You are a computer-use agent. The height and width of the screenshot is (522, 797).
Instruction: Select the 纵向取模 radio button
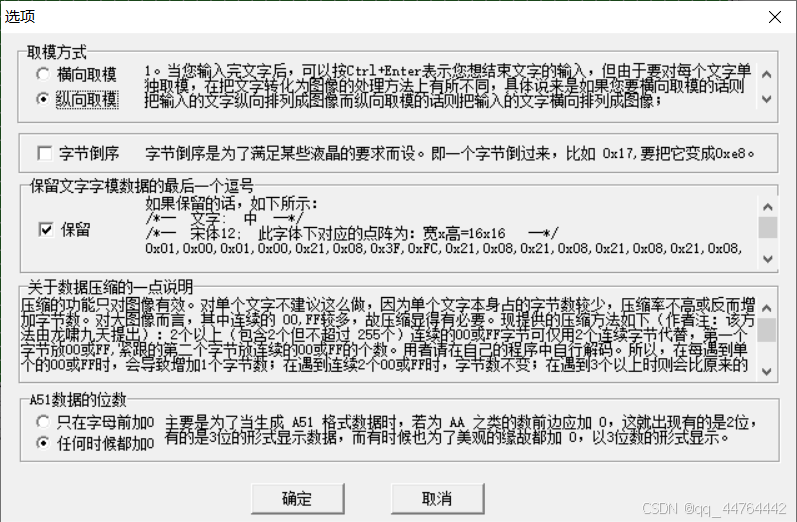[x=76, y=99]
